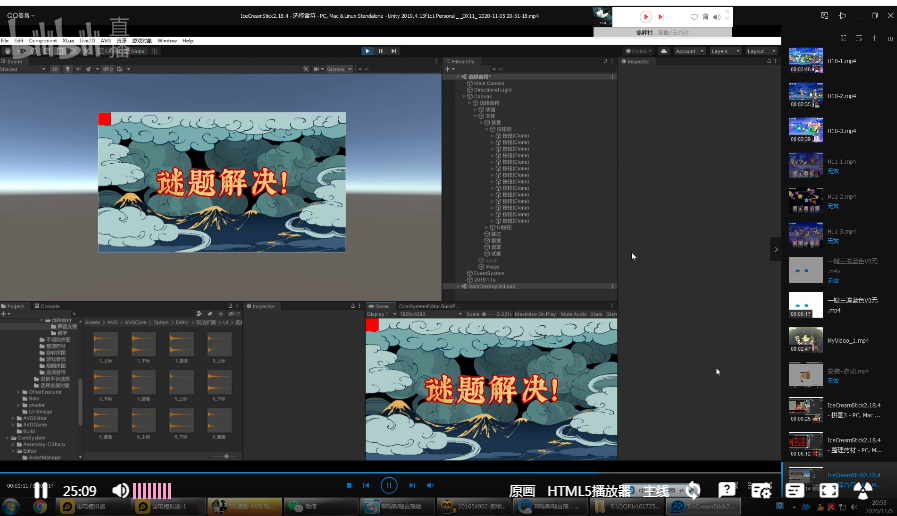Click the fullscreen icon in player

(x=829, y=490)
